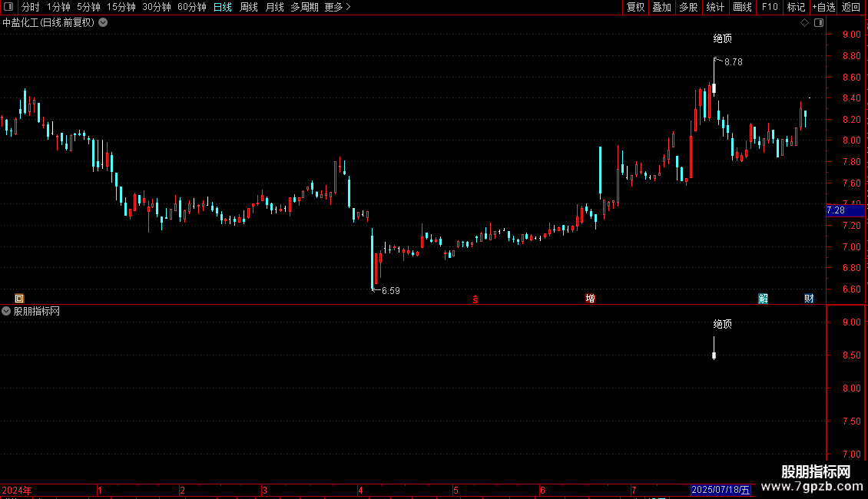Expand dropdown beside 中盐化工 chart title
This screenshot has width=868, height=499.
pyautogui.click(x=103, y=23)
